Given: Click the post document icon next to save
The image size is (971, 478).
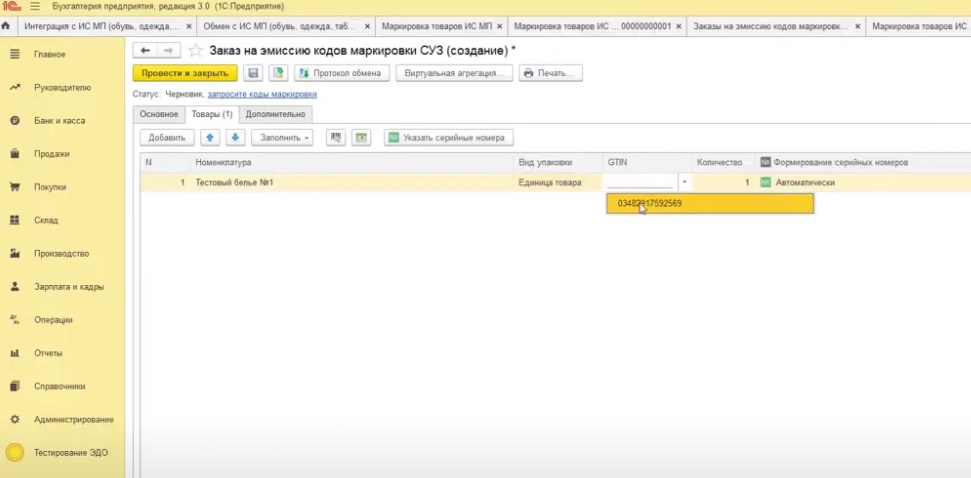Looking at the screenshot, I should (278, 73).
